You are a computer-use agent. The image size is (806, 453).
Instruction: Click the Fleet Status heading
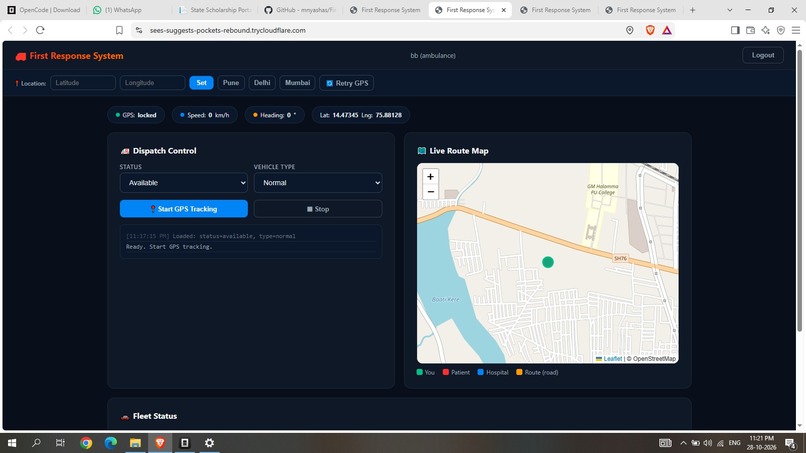pyautogui.click(x=155, y=416)
